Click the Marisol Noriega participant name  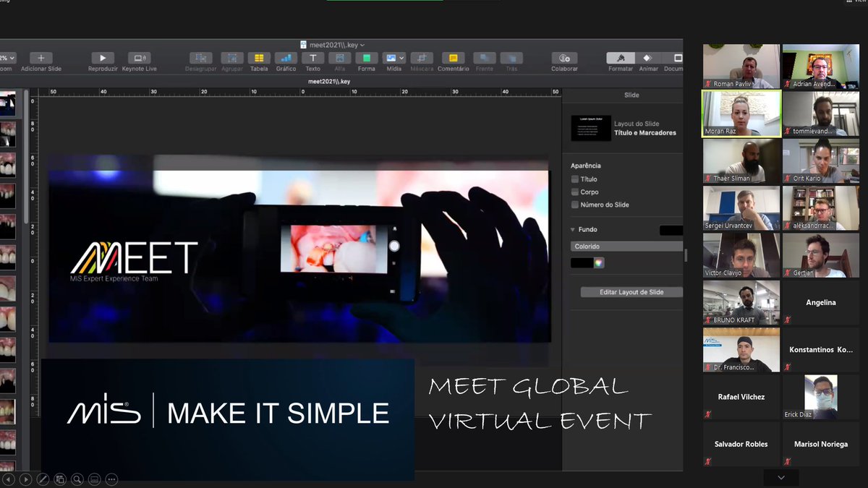tap(821, 444)
